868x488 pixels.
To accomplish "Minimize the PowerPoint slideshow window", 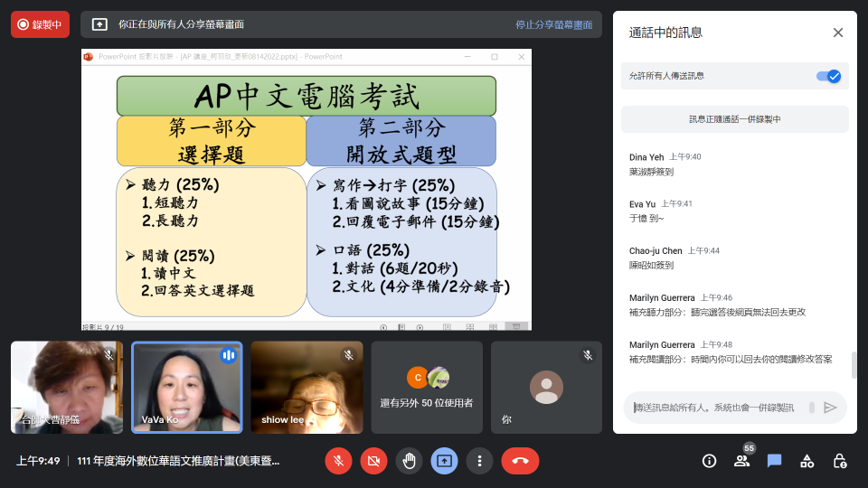I will tap(467, 56).
